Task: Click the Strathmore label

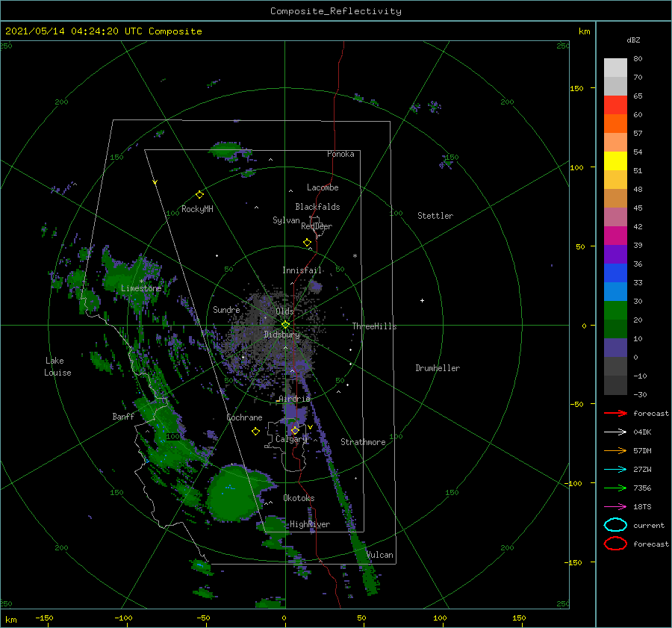Action: (363, 442)
